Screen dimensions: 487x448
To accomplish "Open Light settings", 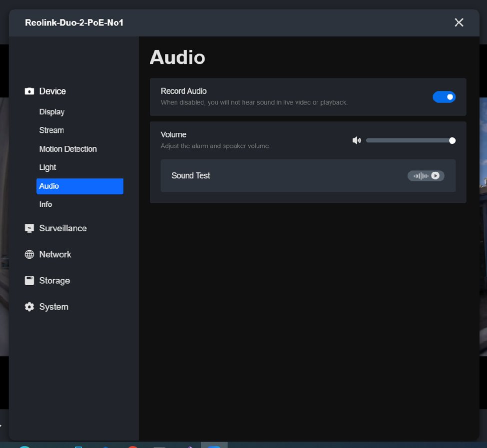I will coord(47,167).
